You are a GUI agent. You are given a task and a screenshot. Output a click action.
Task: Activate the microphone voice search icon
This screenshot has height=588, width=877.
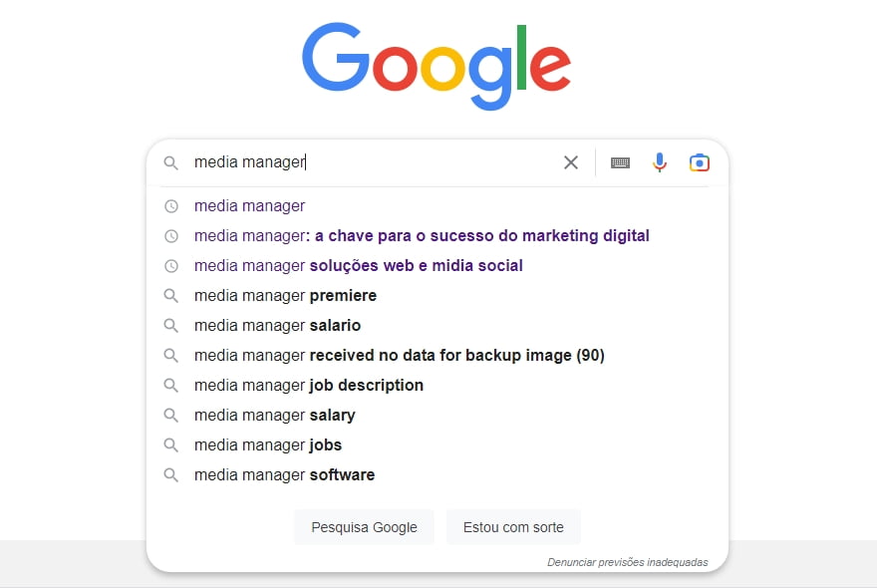pos(660,161)
